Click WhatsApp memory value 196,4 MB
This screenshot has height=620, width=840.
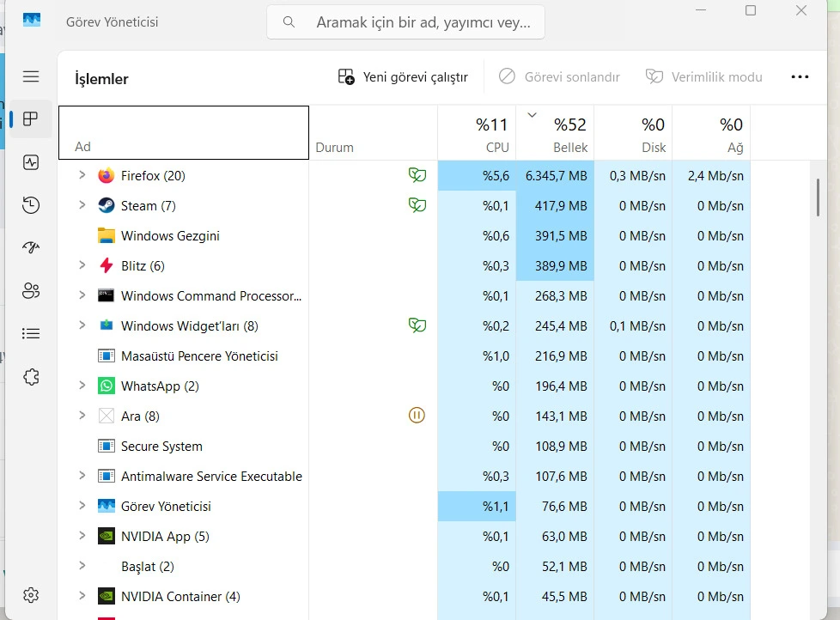[561, 386]
